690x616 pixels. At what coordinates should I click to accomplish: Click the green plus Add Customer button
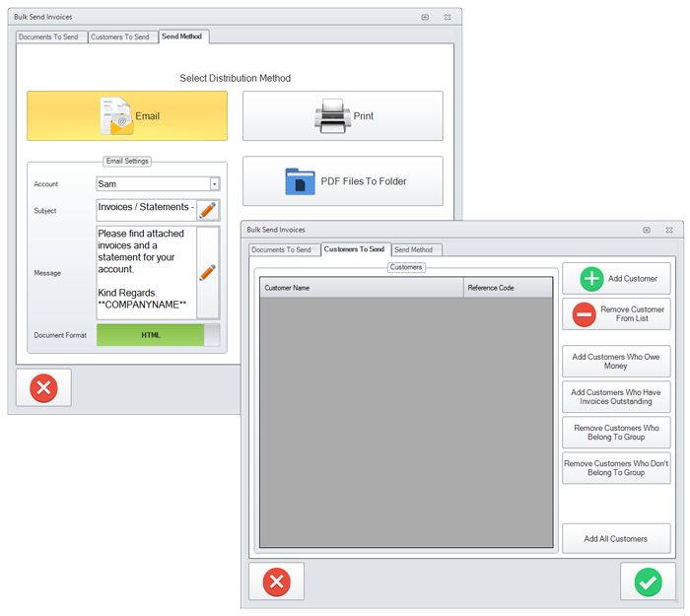(x=616, y=278)
